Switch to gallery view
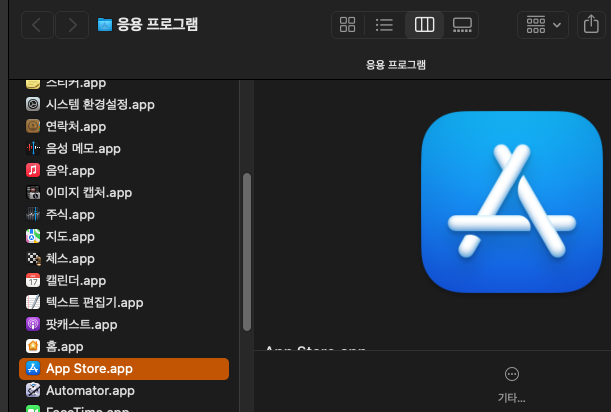This screenshot has height=412, width=611. [x=462, y=25]
